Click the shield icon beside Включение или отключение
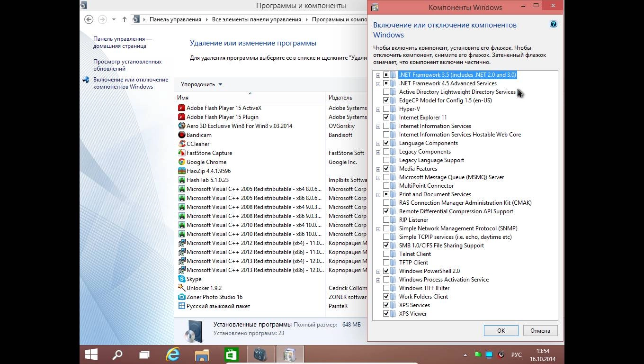Viewport: 644px width, 364px height. [x=86, y=80]
